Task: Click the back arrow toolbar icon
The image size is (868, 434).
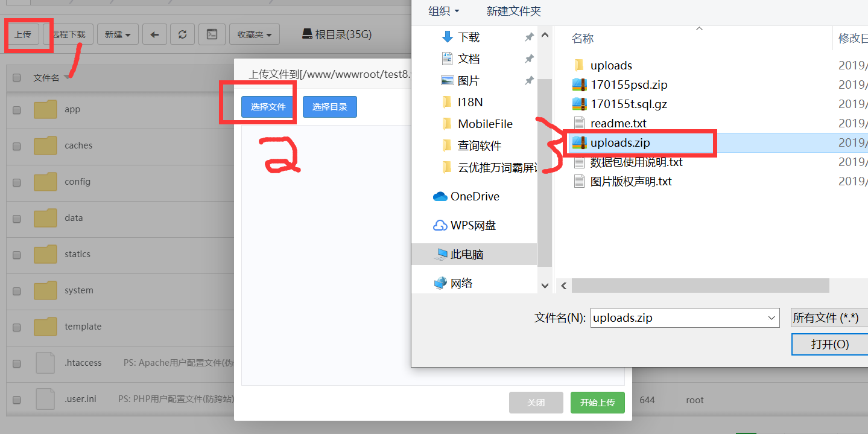Action: coord(154,34)
